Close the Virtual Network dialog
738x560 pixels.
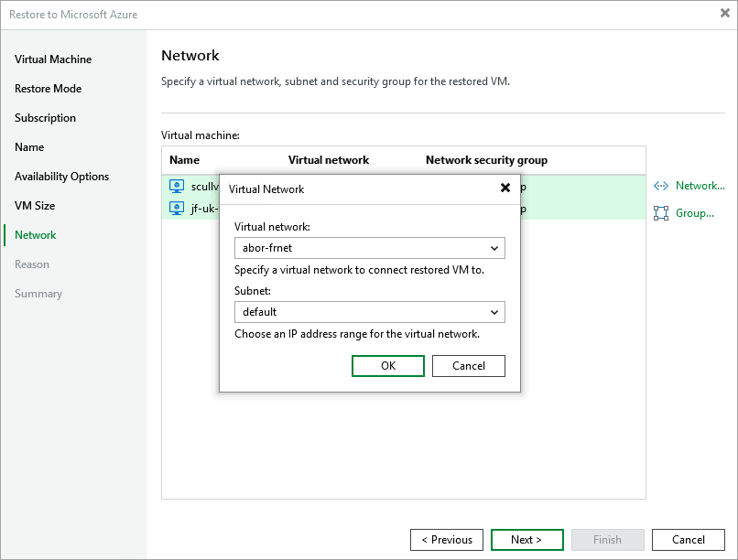pyautogui.click(x=505, y=188)
